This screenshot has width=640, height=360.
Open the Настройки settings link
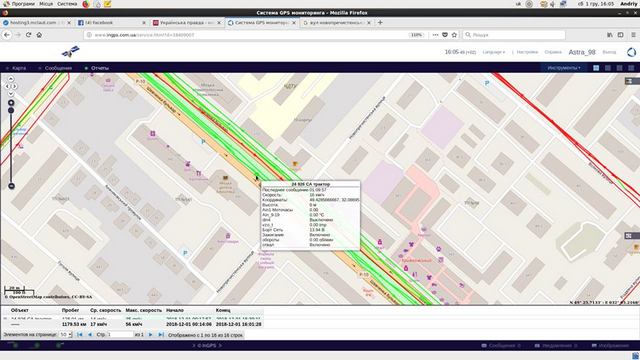pos(527,52)
